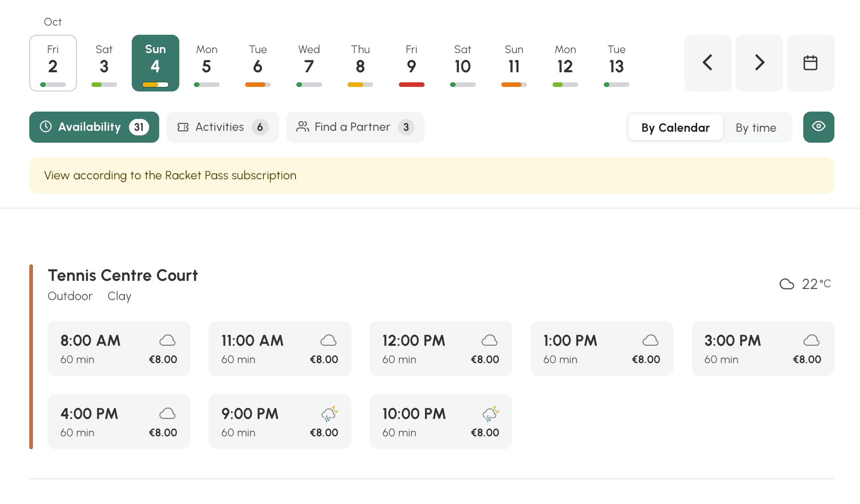860x504 pixels.
Task: Advance dates with right arrow
Action: (759, 63)
